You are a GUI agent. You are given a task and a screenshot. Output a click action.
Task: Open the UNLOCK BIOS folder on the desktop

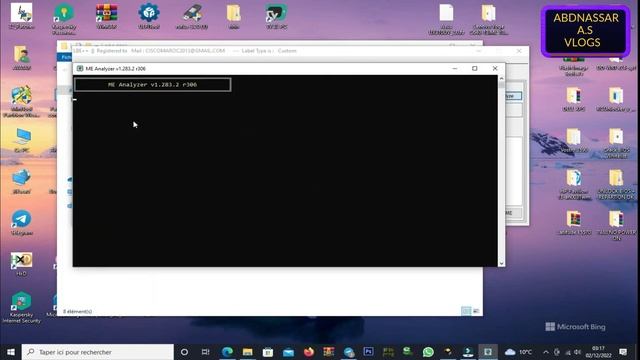(616, 184)
